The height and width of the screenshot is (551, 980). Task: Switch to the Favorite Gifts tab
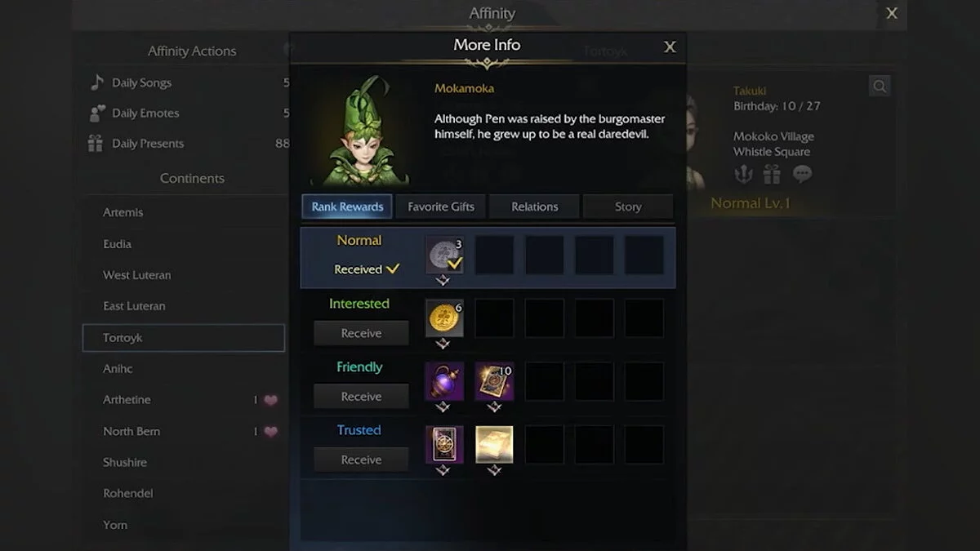point(441,207)
